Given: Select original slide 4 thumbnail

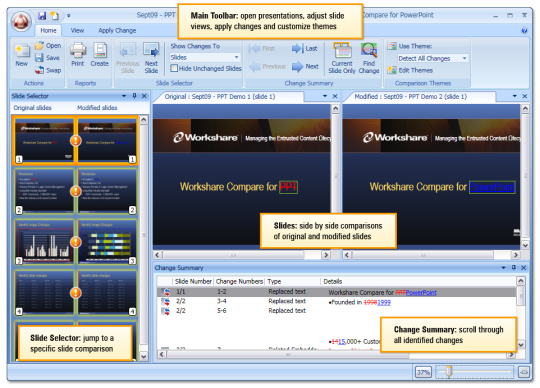Looking at the screenshot, I should click(x=44, y=293).
